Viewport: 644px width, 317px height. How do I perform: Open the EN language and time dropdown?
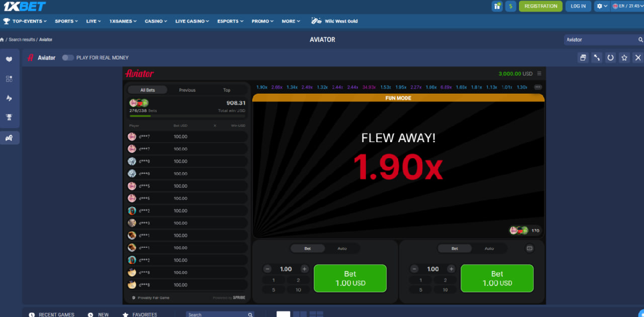tap(626, 6)
